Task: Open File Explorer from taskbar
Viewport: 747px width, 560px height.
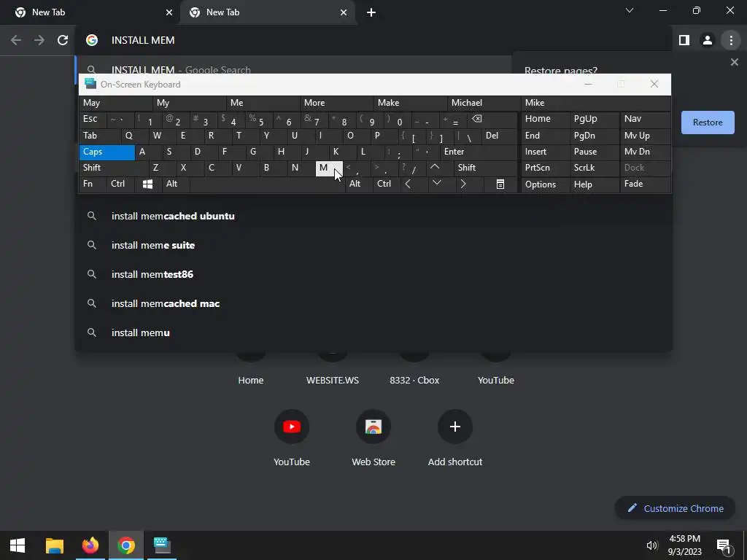Action: 54,545
